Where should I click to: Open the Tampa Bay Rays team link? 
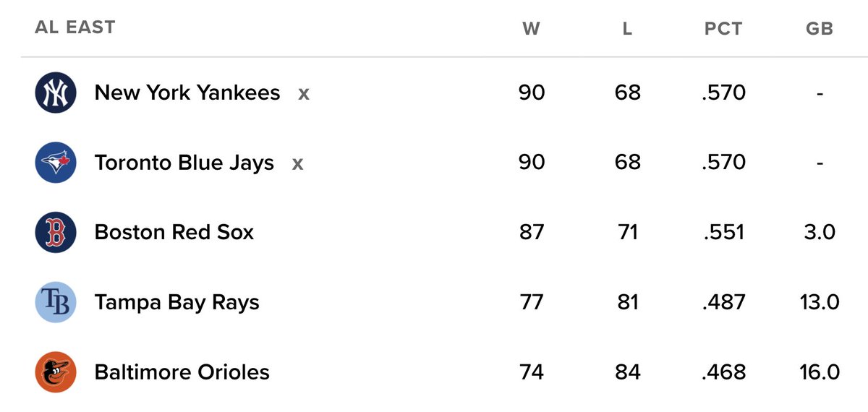176,302
